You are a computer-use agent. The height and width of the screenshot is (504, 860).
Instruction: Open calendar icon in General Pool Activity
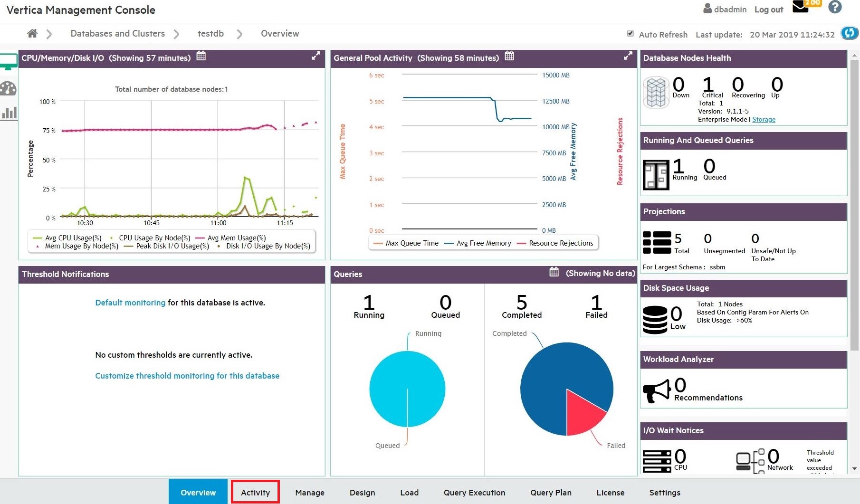tap(509, 56)
